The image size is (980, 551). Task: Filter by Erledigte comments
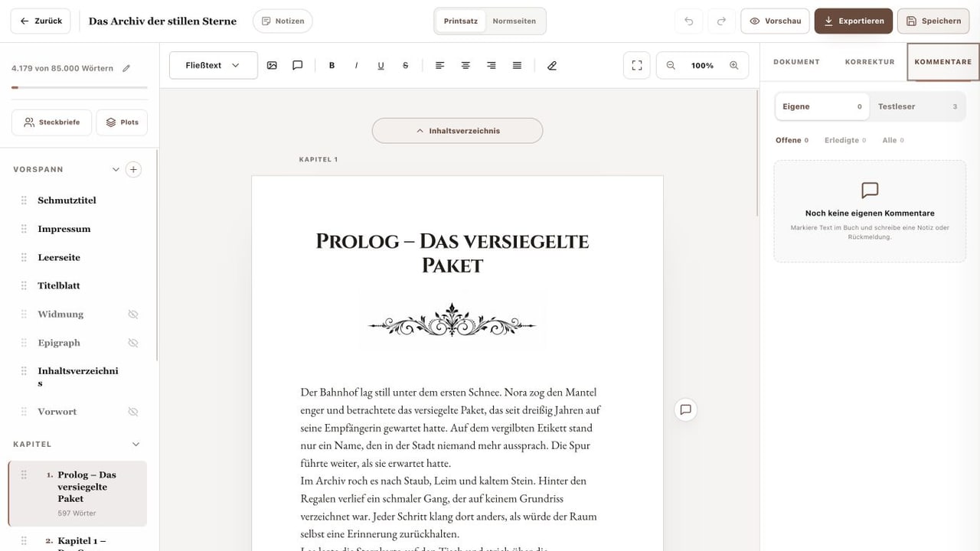click(845, 141)
